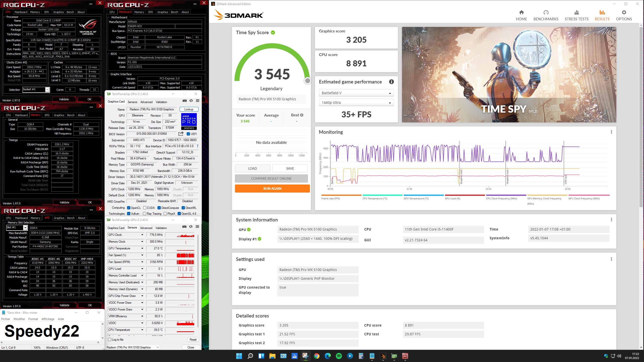The image size is (644, 362).
Task: Open Spotify from the taskbar
Action: 339,356
